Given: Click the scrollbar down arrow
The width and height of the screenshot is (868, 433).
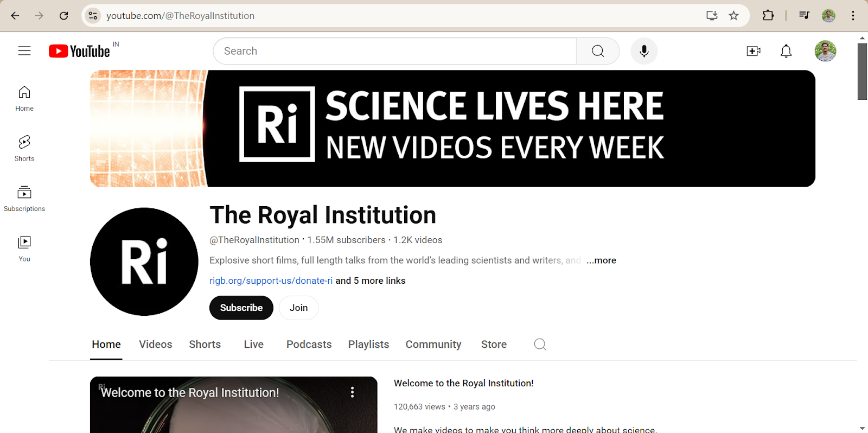Looking at the screenshot, I should 862,428.
